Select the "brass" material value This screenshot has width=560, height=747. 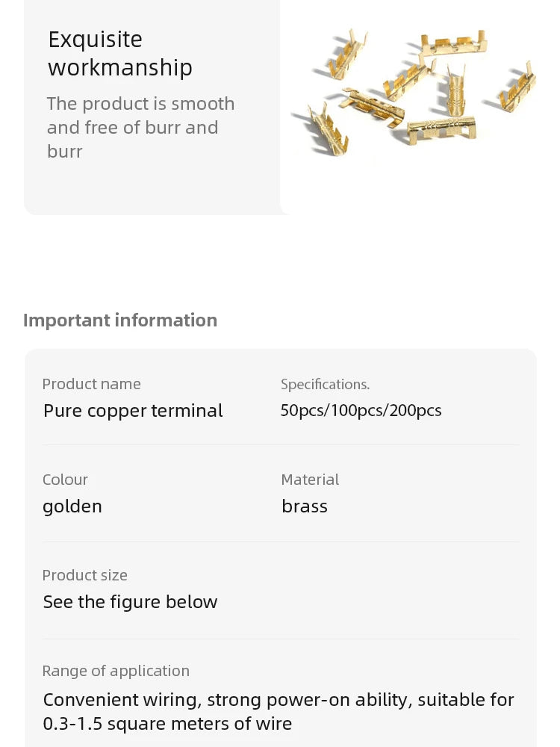point(305,506)
